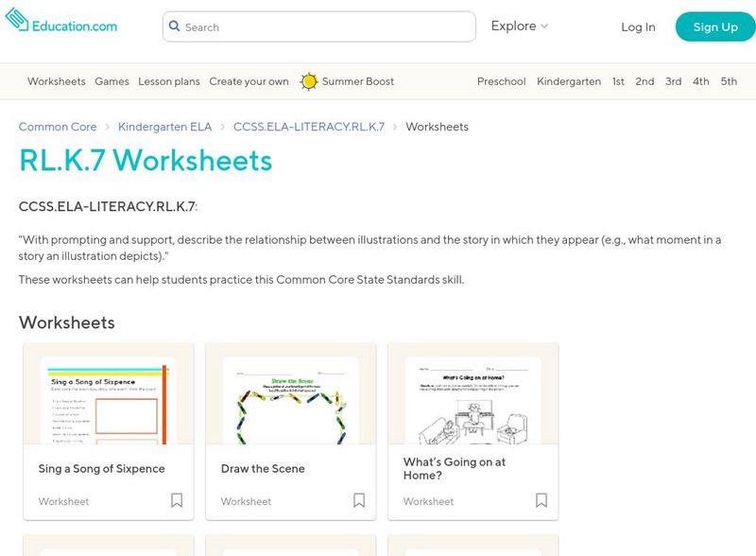Image resolution: width=756 pixels, height=556 pixels.
Task: Select the 2nd grade link
Action: (644, 81)
